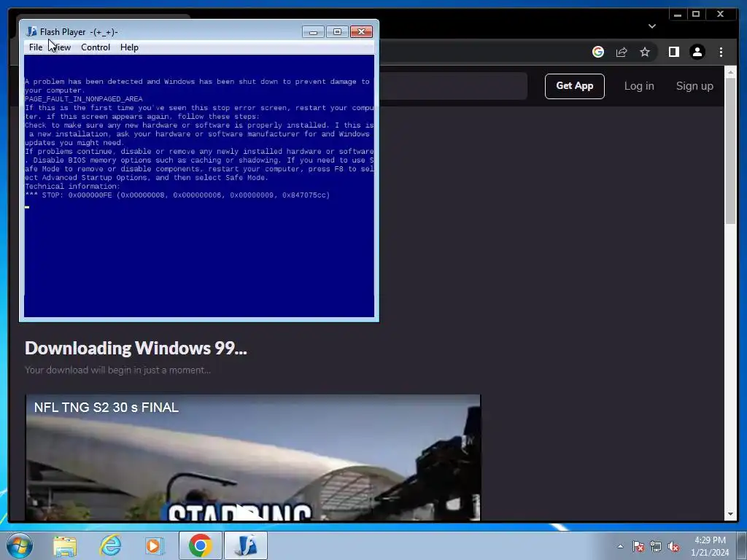Open the Chrome profile avatar icon
Image resolution: width=747 pixels, height=560 pixels.
click(697, 52)
